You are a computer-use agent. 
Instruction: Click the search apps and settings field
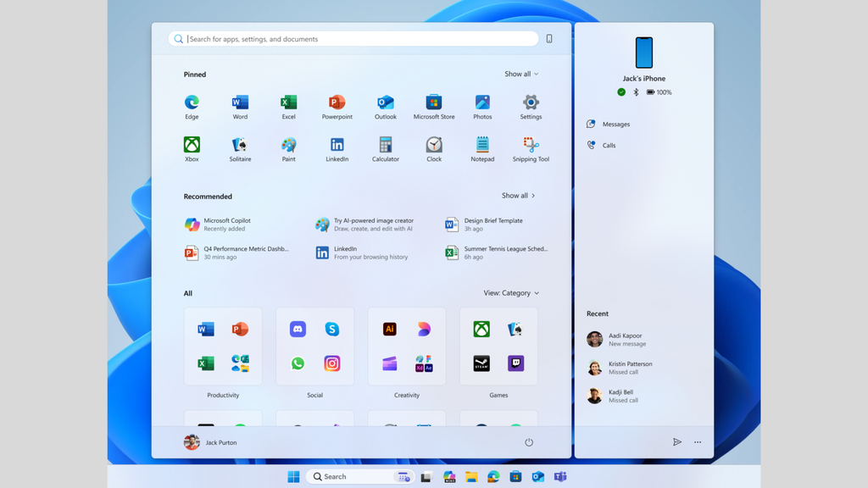coord(356,39)
